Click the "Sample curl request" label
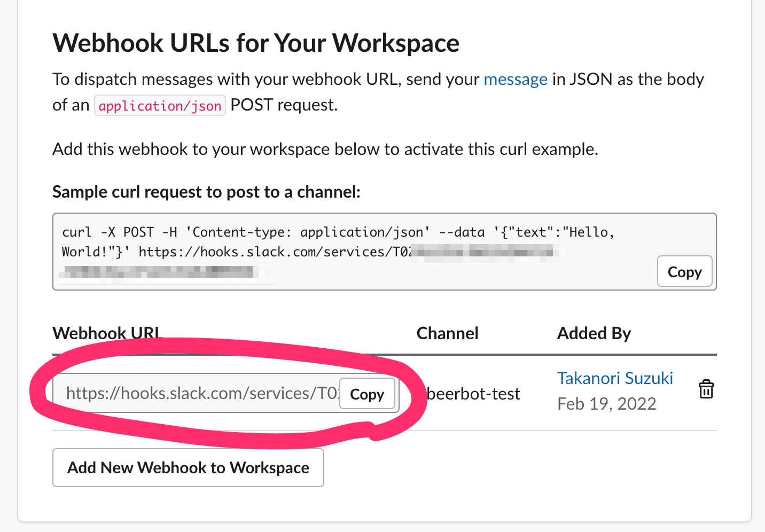765x532 pixels. 206,192
